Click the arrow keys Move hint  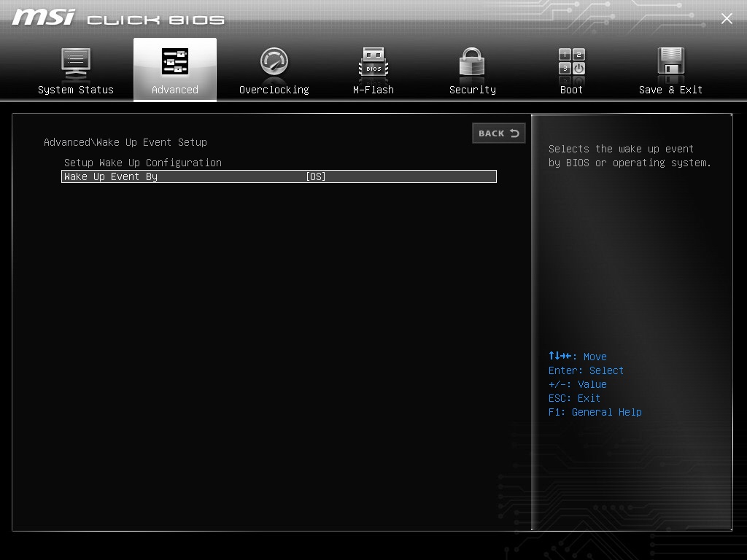[578, 356]
